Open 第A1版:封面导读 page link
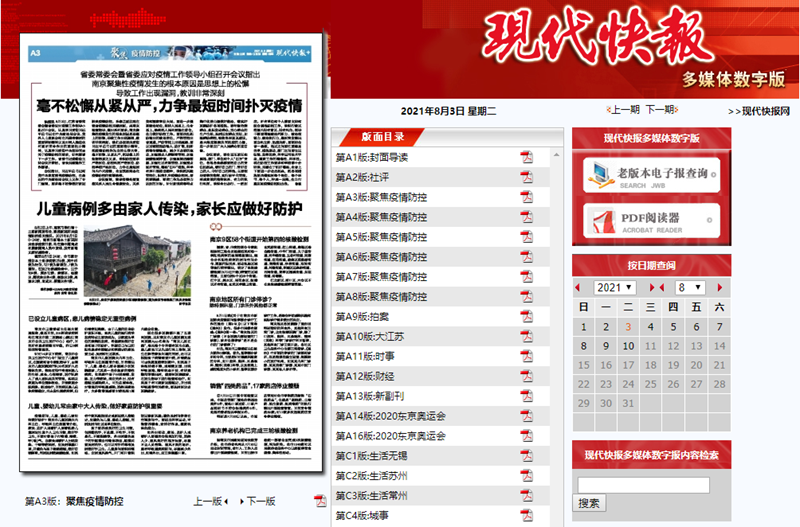This screenshot has width=800, height=527. point(372,157)
